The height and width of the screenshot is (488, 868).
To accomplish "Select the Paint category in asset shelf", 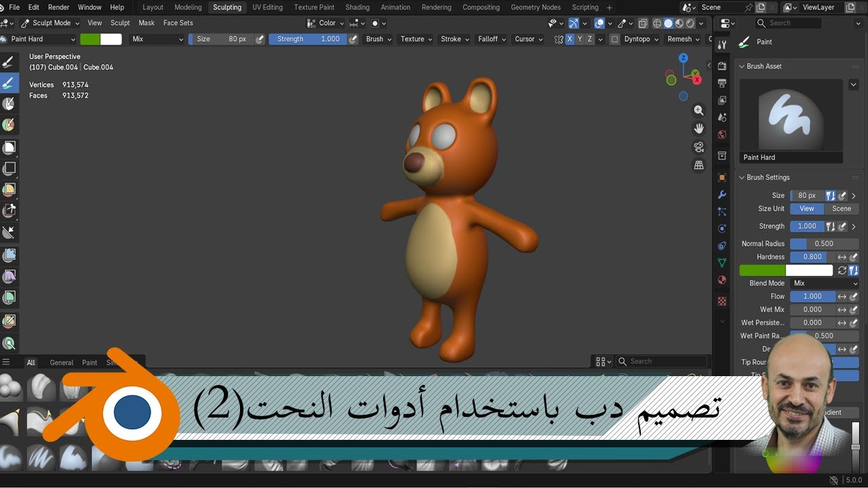I will [90, 363].
